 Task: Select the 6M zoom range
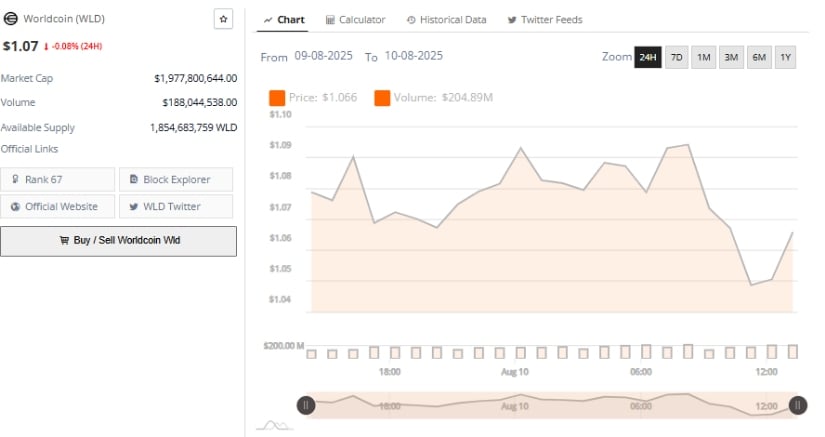tap(759, 57)
